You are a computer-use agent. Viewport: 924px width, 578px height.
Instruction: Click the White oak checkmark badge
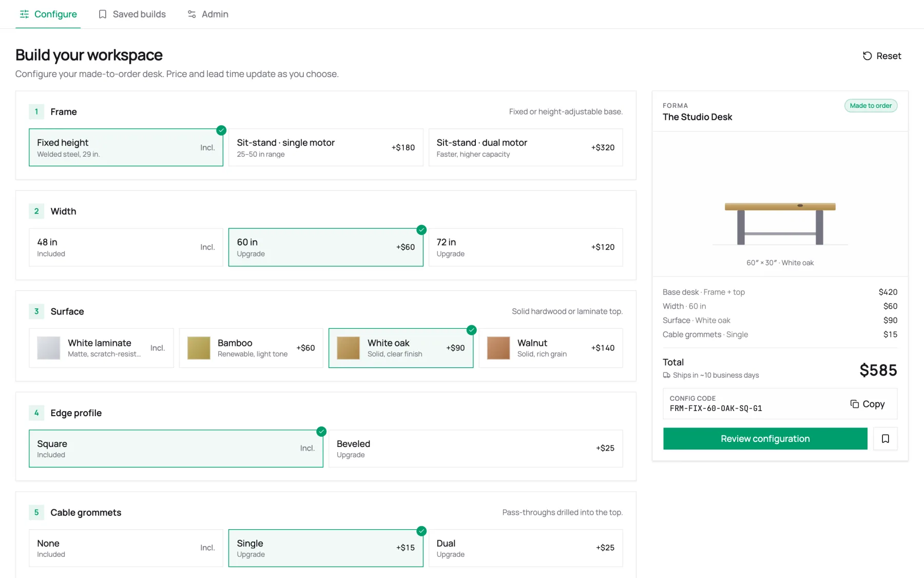pyautogui.click(x=472, y=330)
